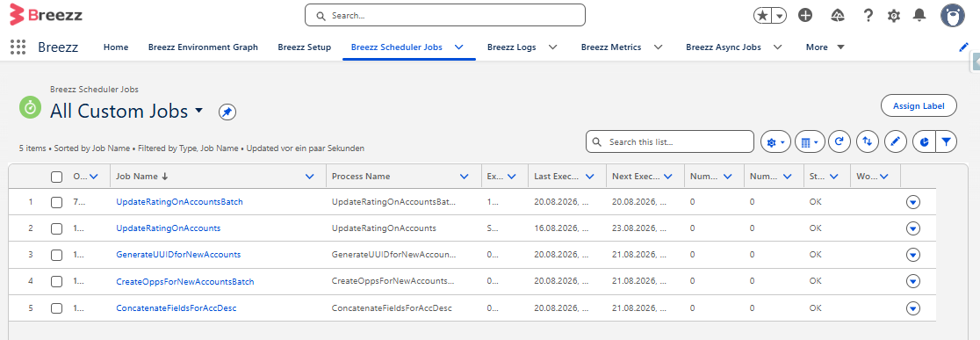This screenshot has width=980, height=340.
Task: Open Breezz Environment Graph tab
Action: point(203,47)
